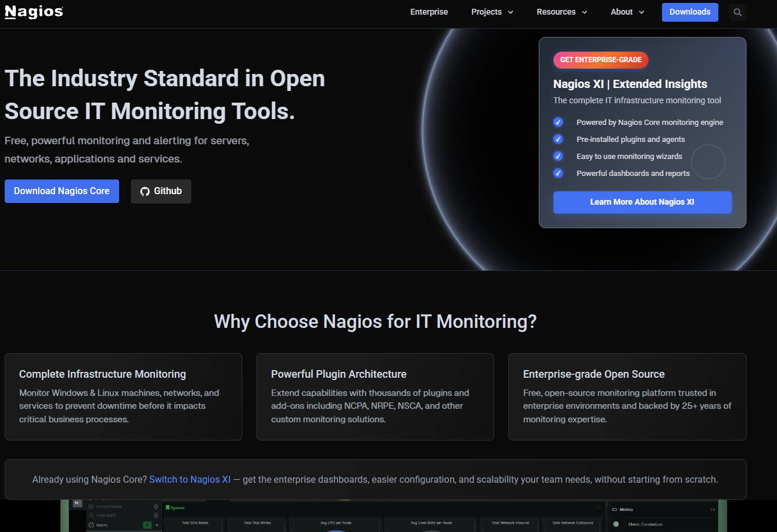Follow the Switch to Nagios XI link
This screenshot has width=777, height=532.
pyautogui.click(x=190, y=479)
